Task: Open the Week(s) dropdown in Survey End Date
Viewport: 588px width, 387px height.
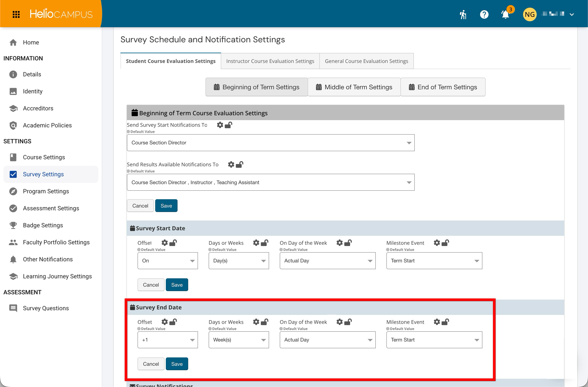Action: point(239,340)
